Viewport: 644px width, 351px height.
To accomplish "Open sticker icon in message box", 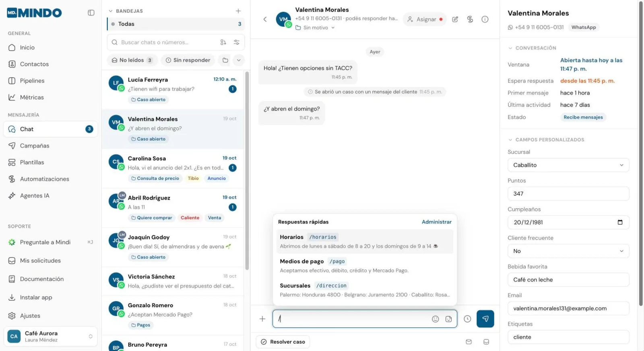I will (x=448, y=319).
